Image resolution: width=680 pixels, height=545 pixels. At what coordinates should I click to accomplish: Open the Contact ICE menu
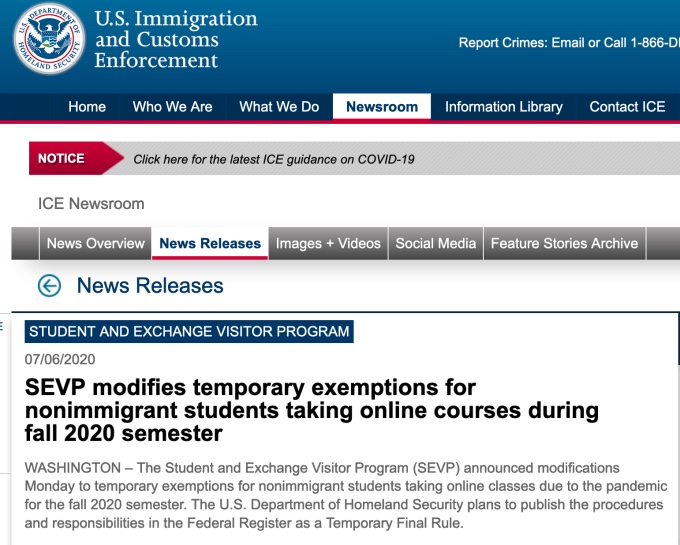pyautogui.click(x=627, y=107)
